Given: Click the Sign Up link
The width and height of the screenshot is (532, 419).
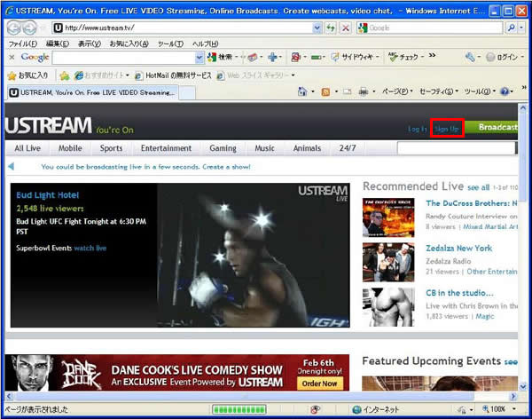Looking at the screenshot, I should pos(447,129).
